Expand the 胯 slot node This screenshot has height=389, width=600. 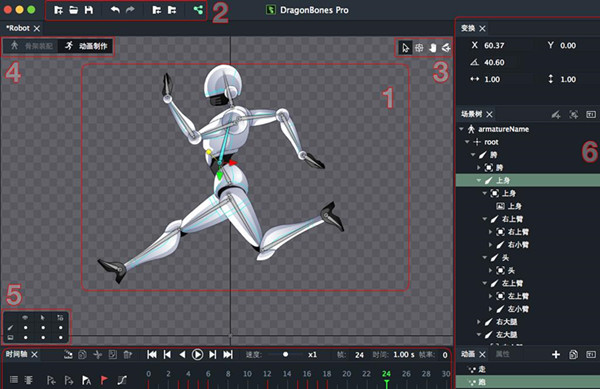pos(479,168)
